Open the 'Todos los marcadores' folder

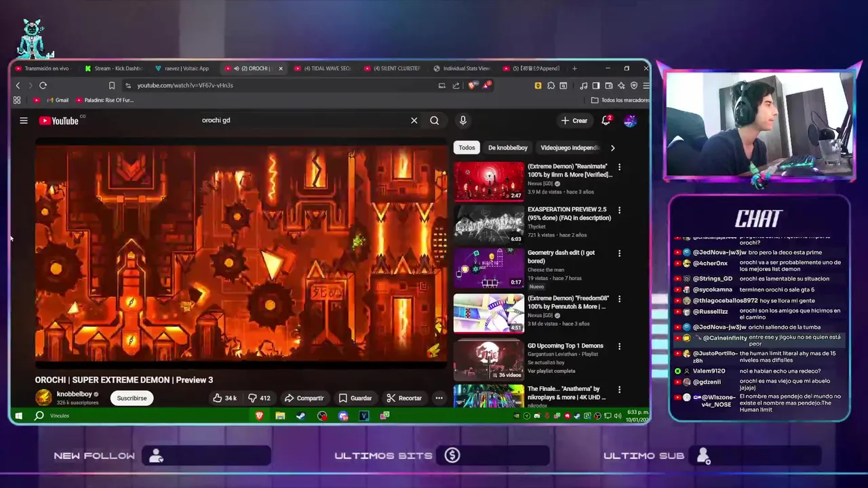tap(620, 100)
